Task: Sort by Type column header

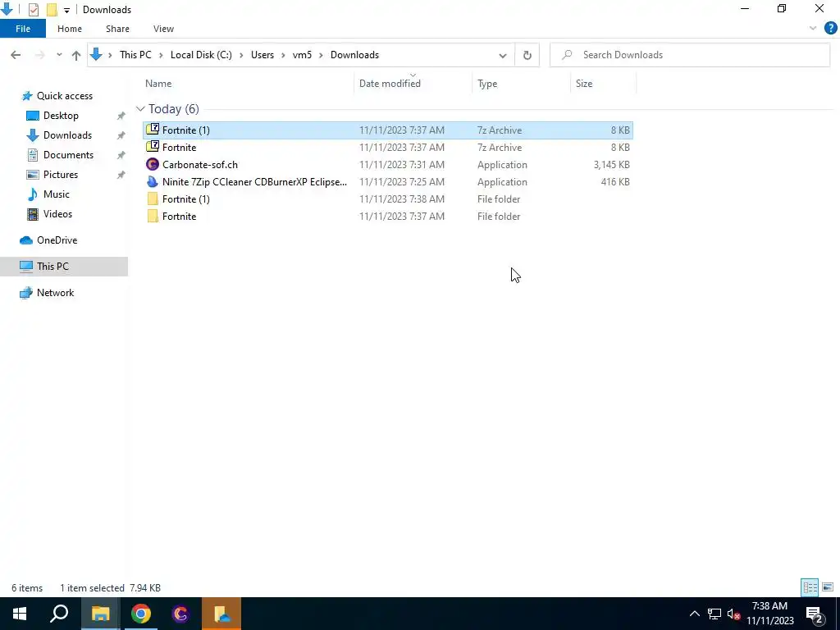Action: point(487,84)
